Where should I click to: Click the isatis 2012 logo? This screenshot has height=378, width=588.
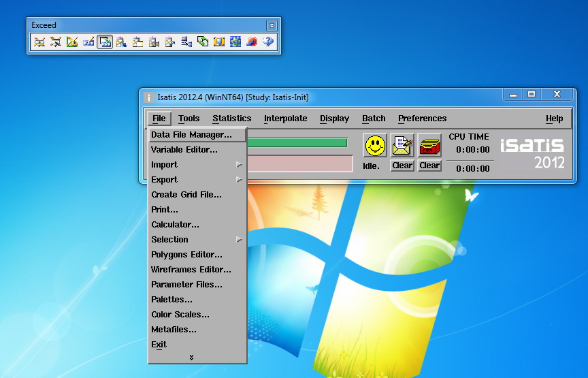tap(532, 153)
